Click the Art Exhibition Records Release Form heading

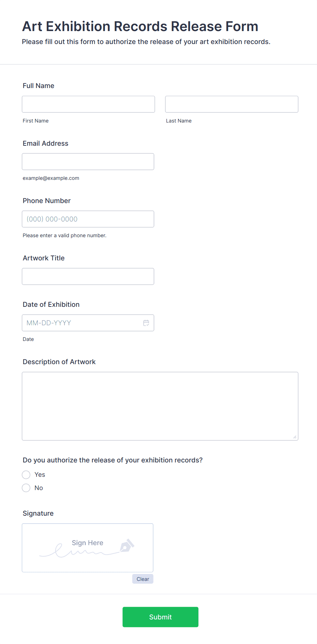(140, 26)
